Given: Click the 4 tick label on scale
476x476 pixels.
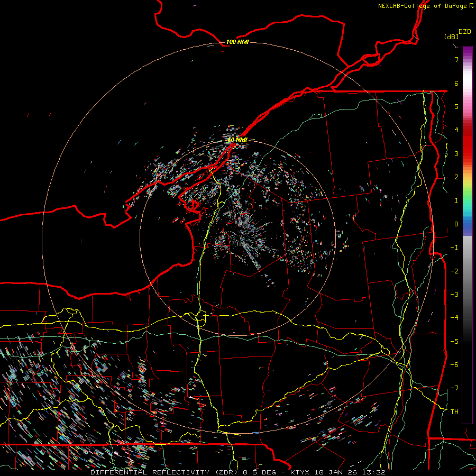Looking at the screenshot, I should click(x=456, y=130).
